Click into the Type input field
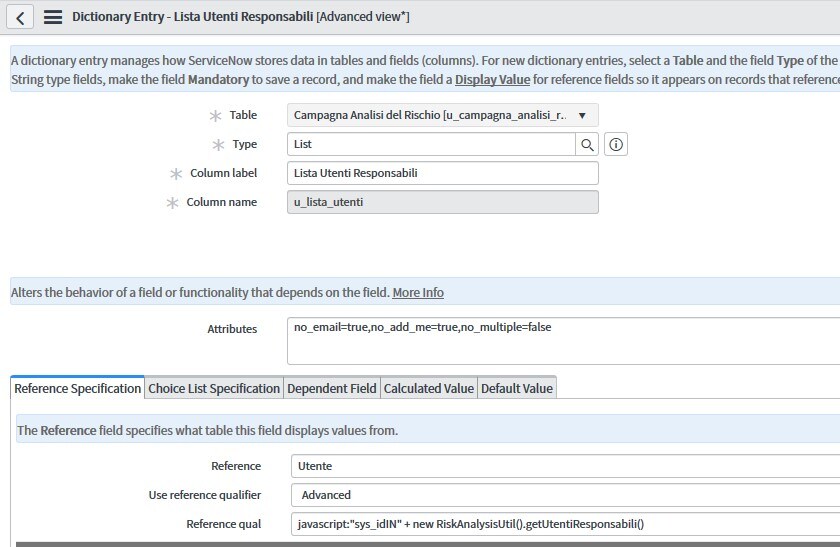 point(431,145)
